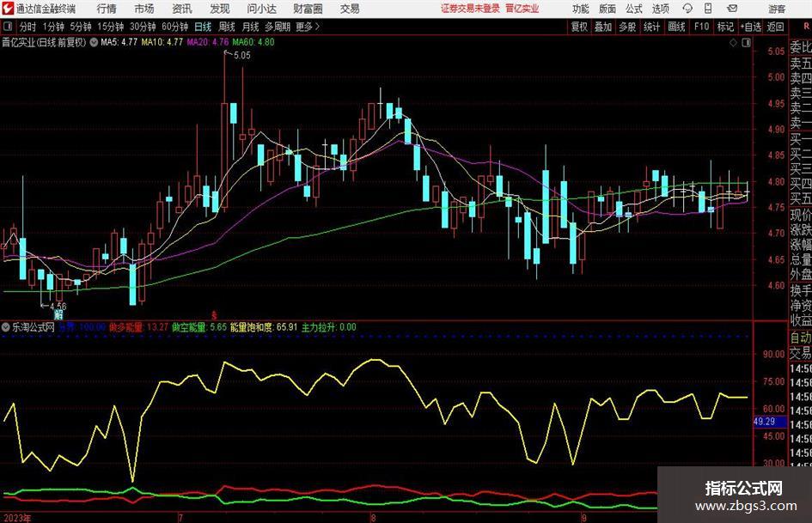
Task: Click the MA5: 4.77 label
Action: click(119, 42)
